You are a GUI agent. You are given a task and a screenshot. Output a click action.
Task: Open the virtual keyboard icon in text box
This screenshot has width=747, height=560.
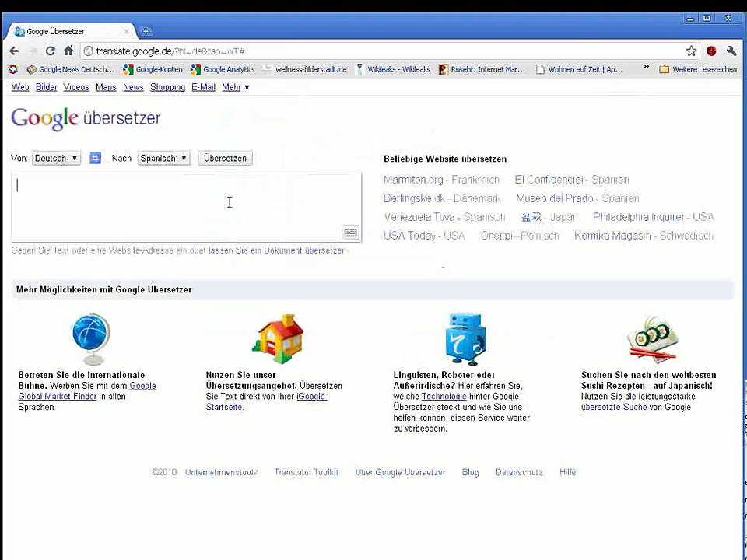[351, 233]
